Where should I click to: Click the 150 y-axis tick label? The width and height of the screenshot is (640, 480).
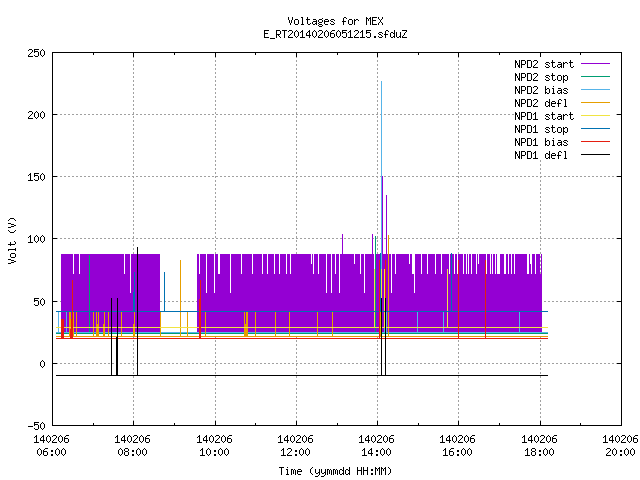coord(36,177)
